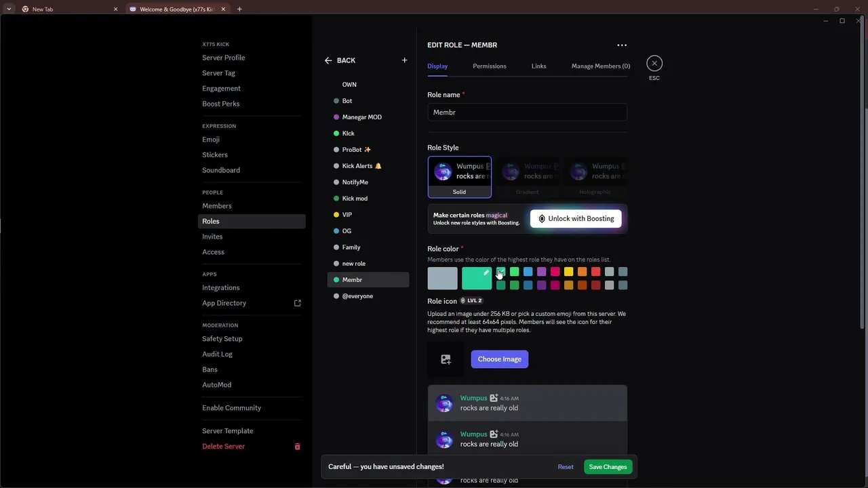The width and height of the screenshot is (868, 488).
Task: Open the three-dot menu for the Membr role
Action: (x=622, y=45)
